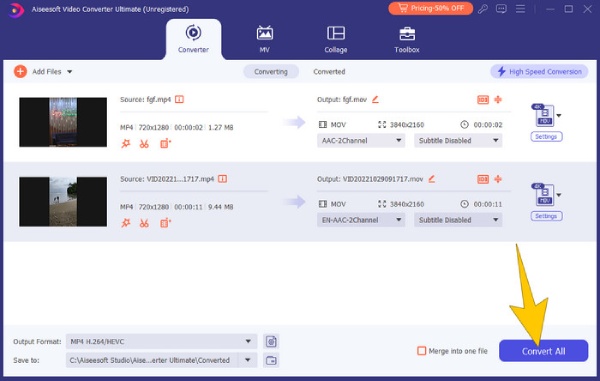Show media info for VID20221...1717.mp4
The image size is (600, 381).
pyautogui.click(x=222, y=179)
